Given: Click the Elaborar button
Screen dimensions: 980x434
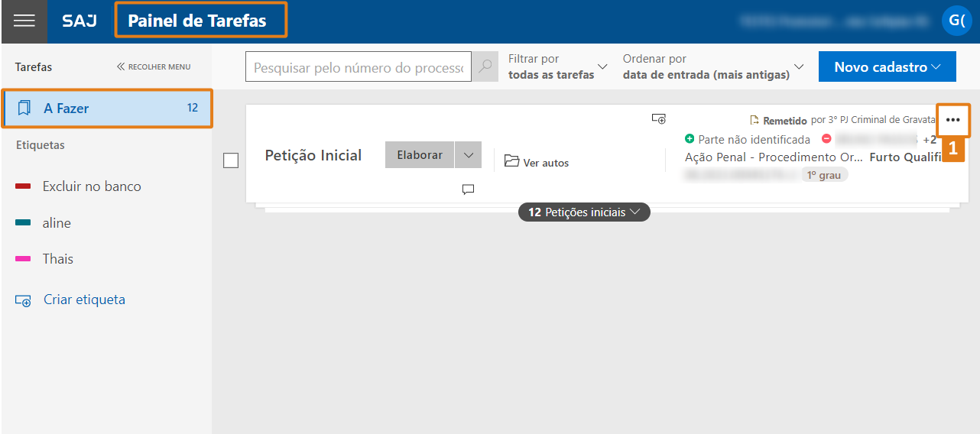Looking at the screenshot, I should click(x=420, y=155).
